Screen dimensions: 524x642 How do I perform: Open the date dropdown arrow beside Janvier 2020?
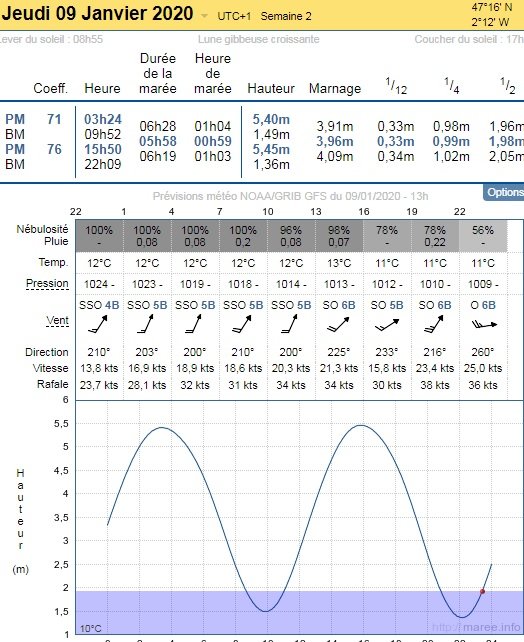click(x=203, y=16)
